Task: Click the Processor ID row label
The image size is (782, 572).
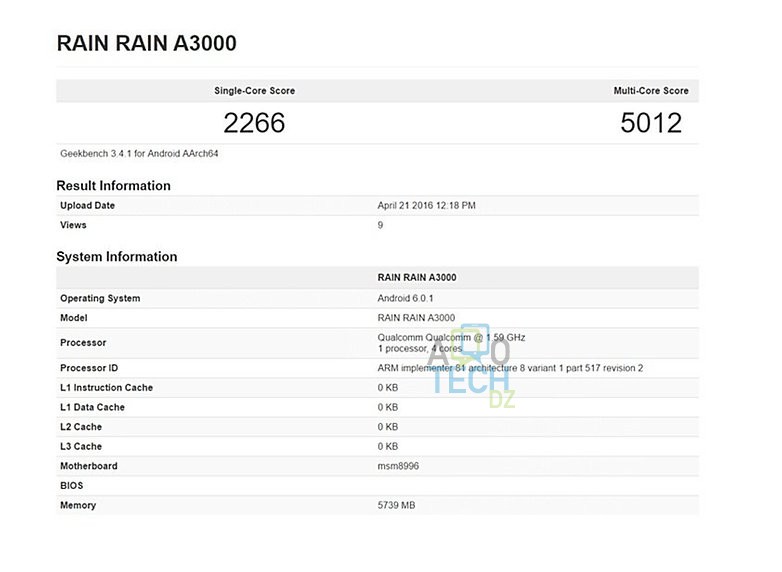Action: (89, 368)
